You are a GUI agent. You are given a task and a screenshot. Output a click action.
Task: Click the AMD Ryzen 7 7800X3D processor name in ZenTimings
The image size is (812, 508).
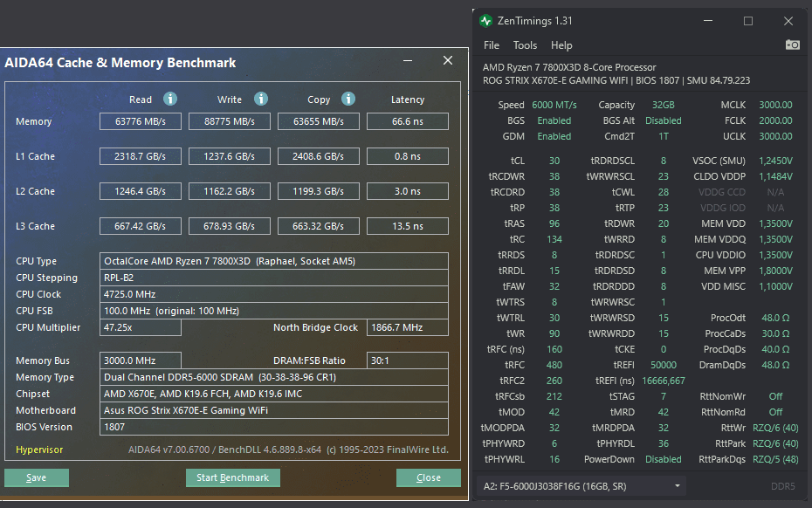click(569, 67)
